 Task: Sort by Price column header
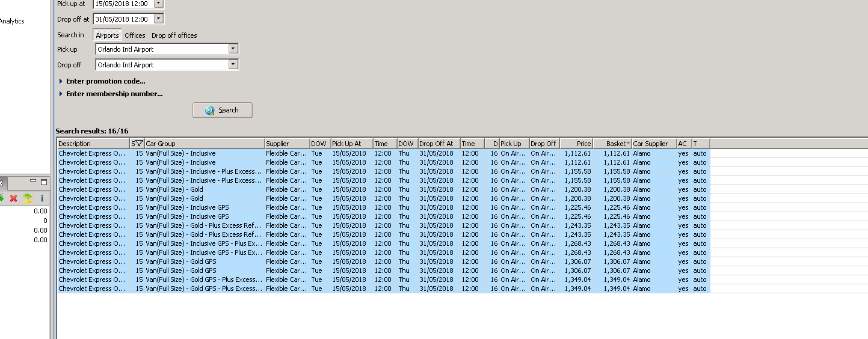576,144
